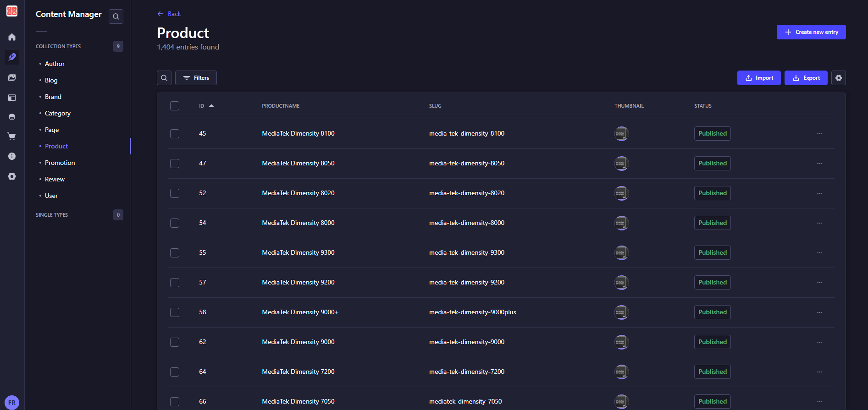Click Create new entry button
The height and width of the screenshot is (410, 868).
point(811,32)
